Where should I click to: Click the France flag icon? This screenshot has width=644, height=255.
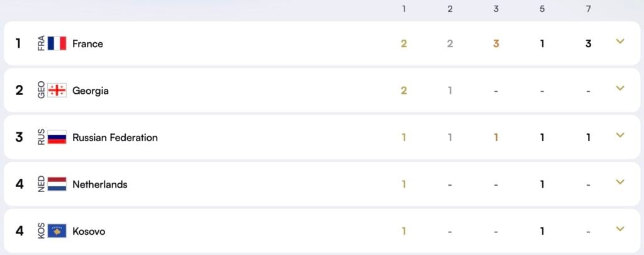coord(57,43)
